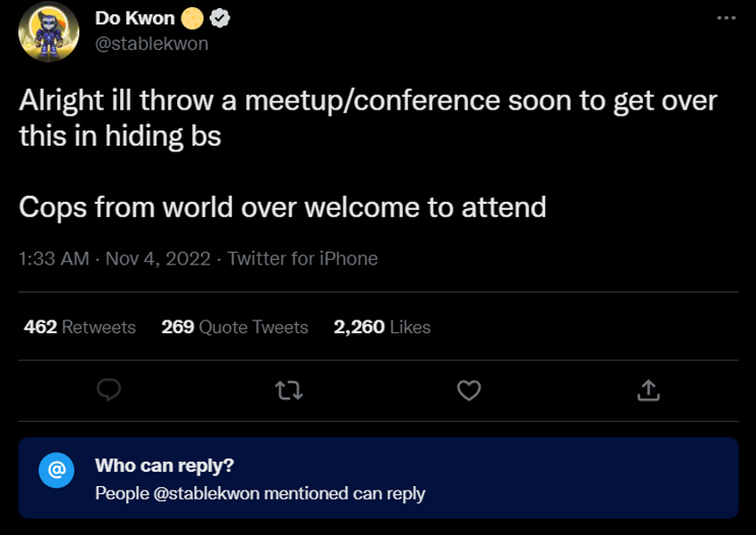Click the Cops from world over line
Viewport: 756px width, 535px height.
283,208
